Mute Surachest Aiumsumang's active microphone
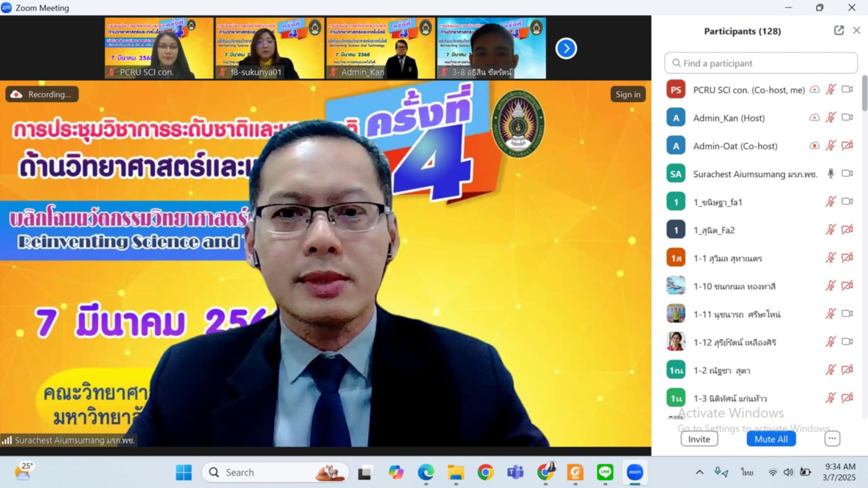Image resolution: width=868 pixels, height=488 pixels. click(x=830, y=174)
